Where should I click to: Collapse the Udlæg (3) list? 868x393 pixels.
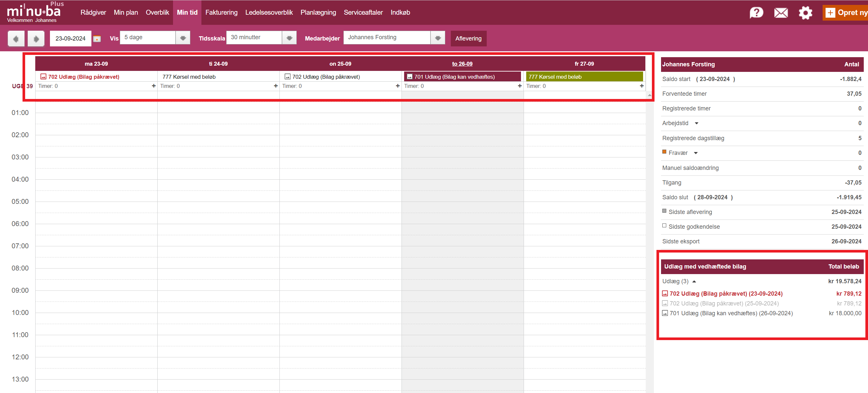pos(694,282)
